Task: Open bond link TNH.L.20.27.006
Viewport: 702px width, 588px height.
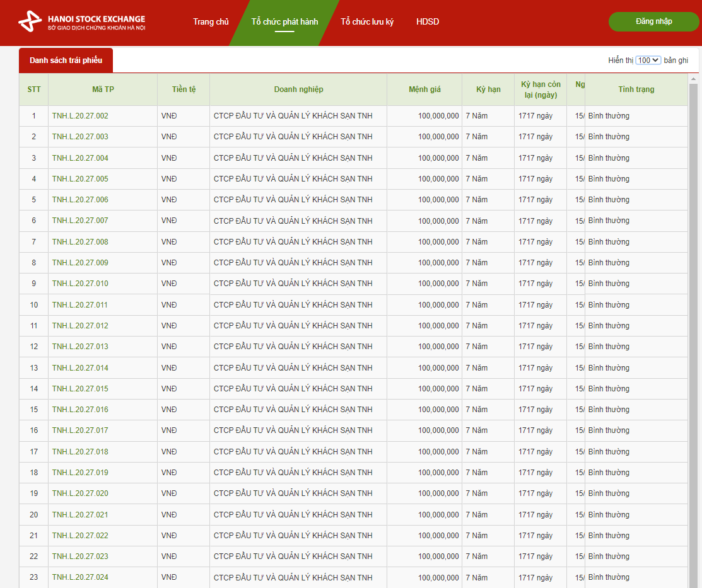Action: 80,200
